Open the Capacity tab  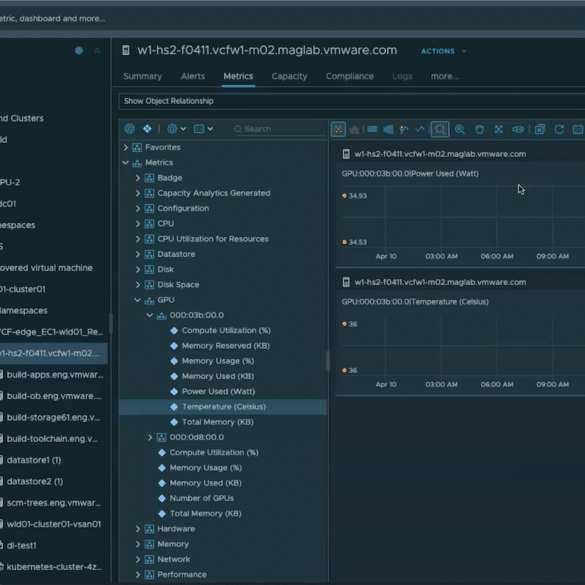[x=290, y=76]
